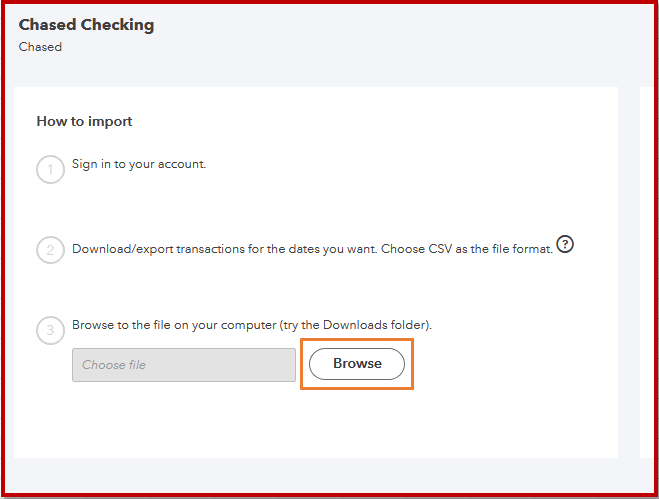Click the Chased bank name subtitle
This screenshot has height=499, width=659.
click(40, 47)
